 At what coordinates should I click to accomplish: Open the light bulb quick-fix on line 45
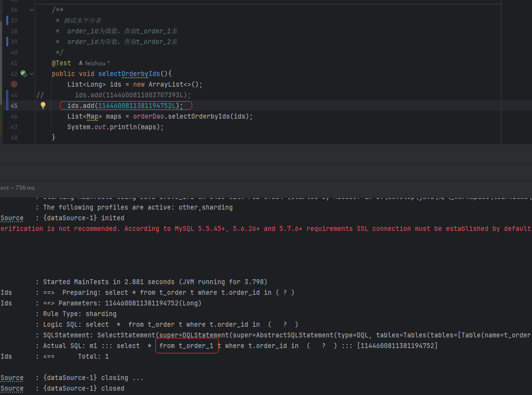[x=43, y=105]
